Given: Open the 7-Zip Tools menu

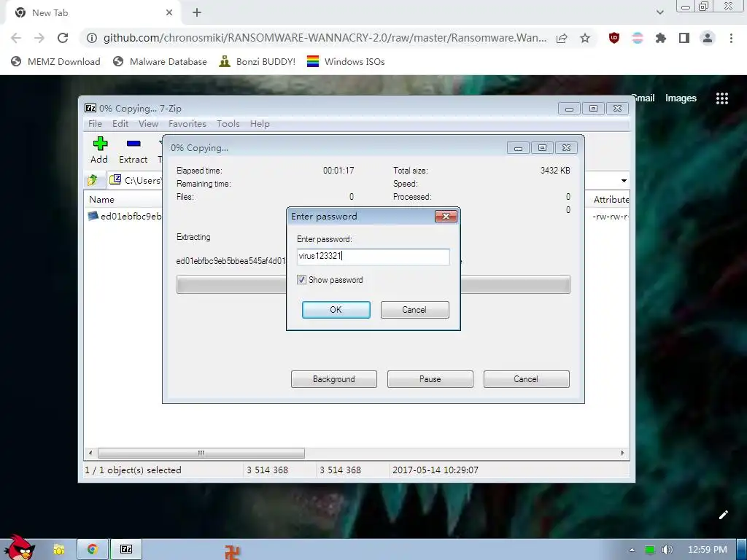Looking at the screenshot, I should [228, 124].
